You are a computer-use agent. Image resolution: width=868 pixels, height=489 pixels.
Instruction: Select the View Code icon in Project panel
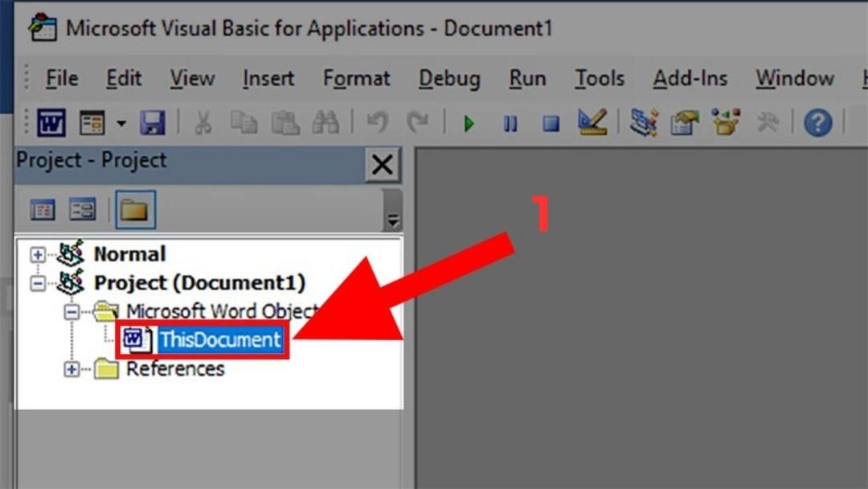click(x=43, y=208)
